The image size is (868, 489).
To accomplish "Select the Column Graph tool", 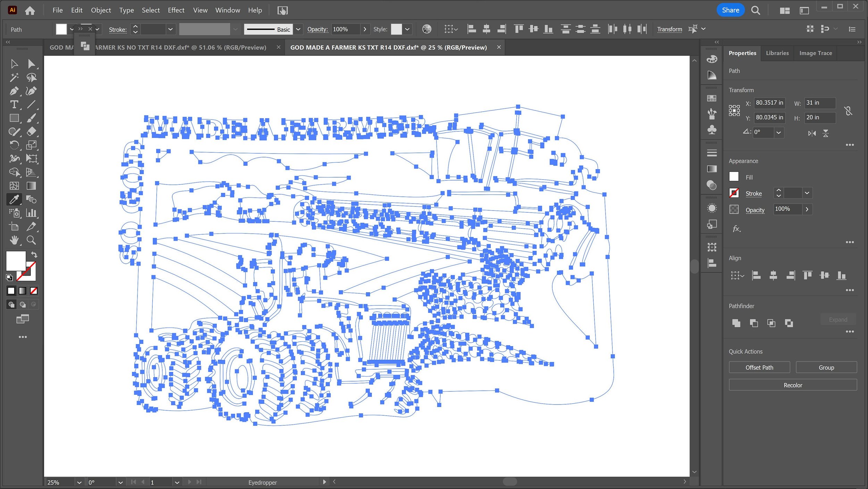I will (31, 213).
